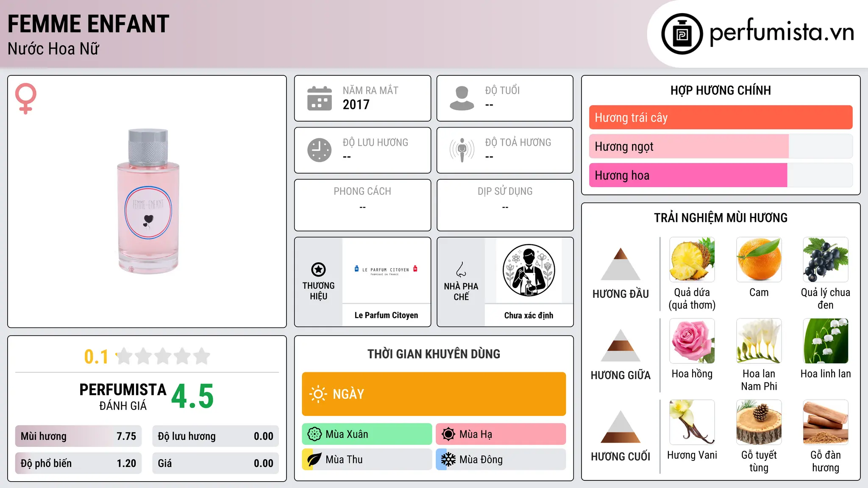Image resolution: width=868 pixels, height=488 pixels.
Task: Open the rose (Hoa hồng) note image
Action: [692, 341]
